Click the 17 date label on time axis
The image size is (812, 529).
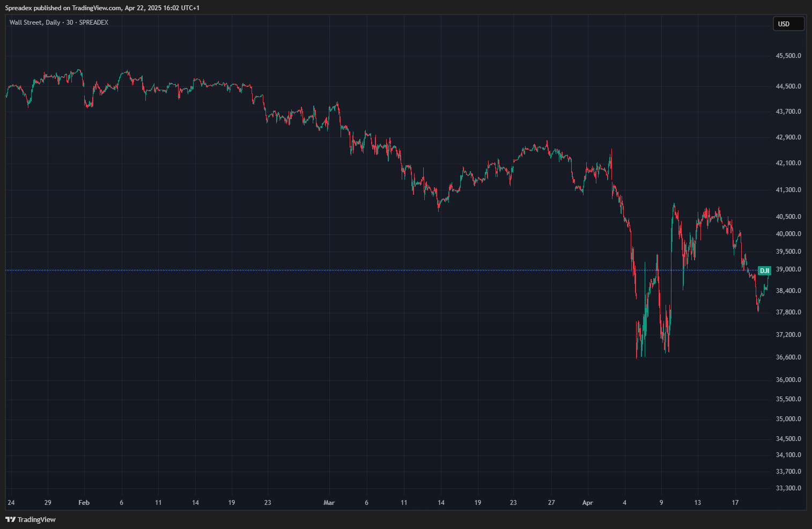[735, 503]
